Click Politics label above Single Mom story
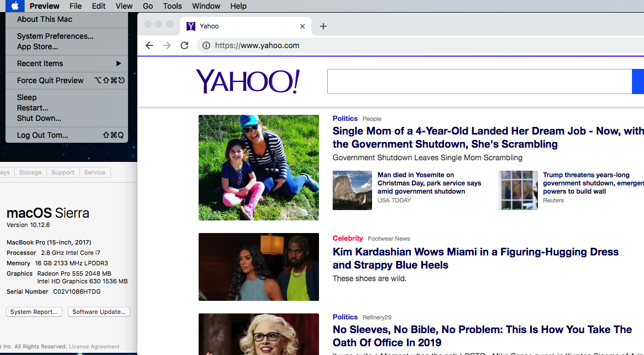 click(345, 119)
